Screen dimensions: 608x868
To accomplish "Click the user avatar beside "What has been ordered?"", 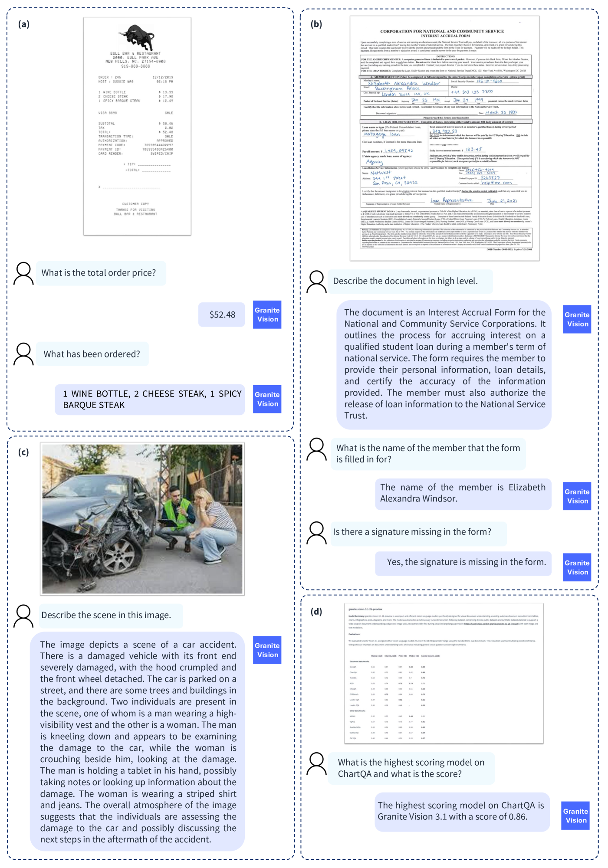I will 23,354.
